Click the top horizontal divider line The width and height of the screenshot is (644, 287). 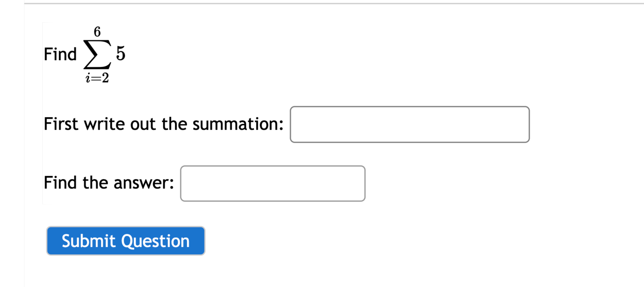pos(317,4)
